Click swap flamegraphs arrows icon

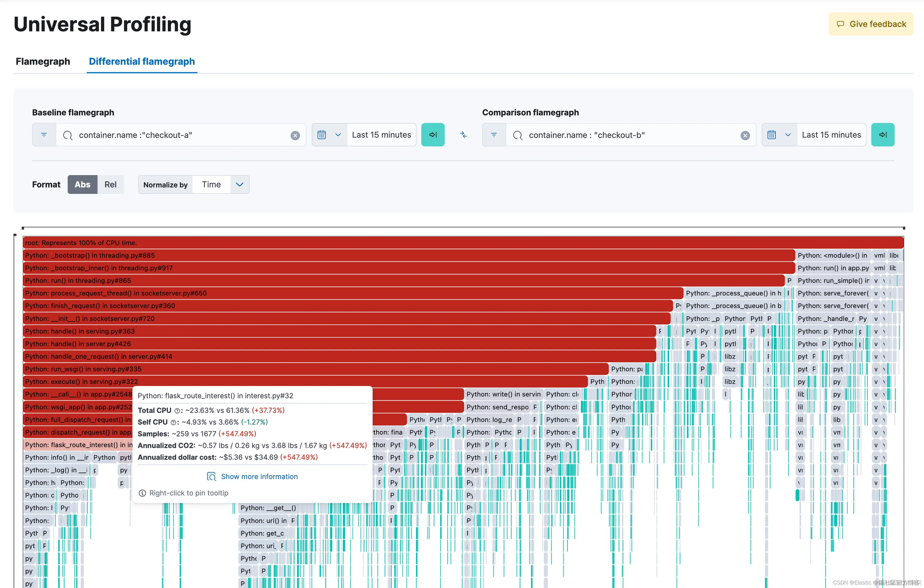tap(463, 135)
